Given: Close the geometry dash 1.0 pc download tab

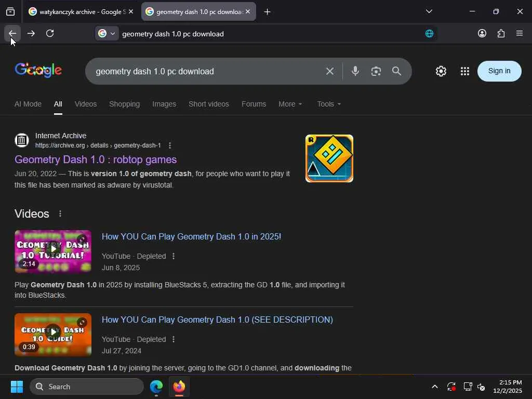Looking at the screenshot, I should point(248,12).
